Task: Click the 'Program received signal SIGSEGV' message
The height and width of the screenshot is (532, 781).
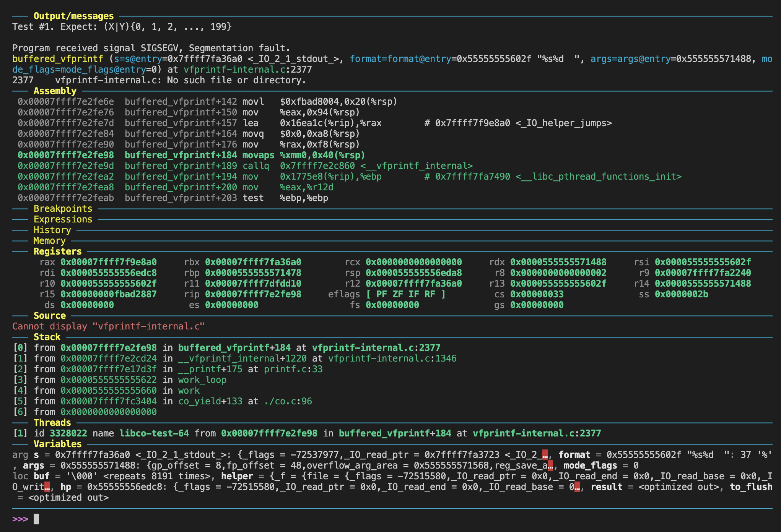Action: (x=151, y=48)
